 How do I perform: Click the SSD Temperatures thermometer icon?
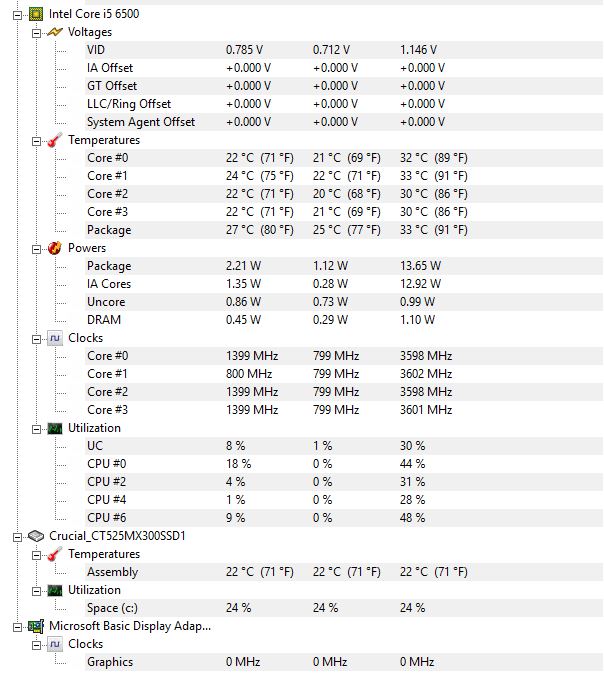pos(55,554)
